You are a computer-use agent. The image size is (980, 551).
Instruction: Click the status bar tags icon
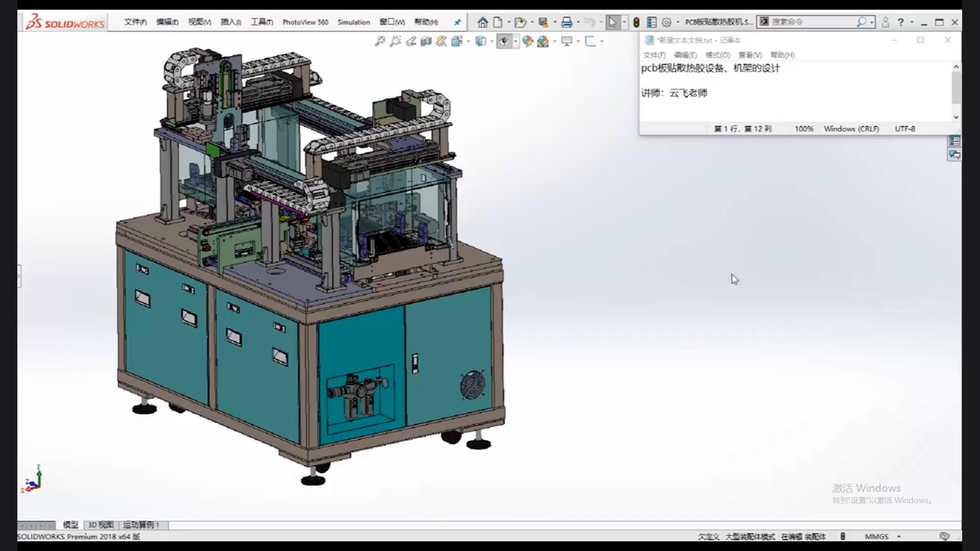point(944,536)
